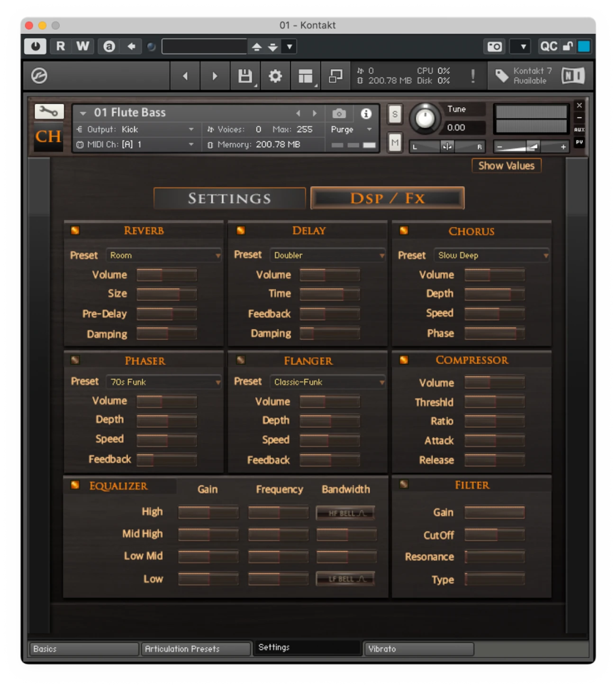Show instrument info icon
This screenshot has height=688, width=616.
366,114
